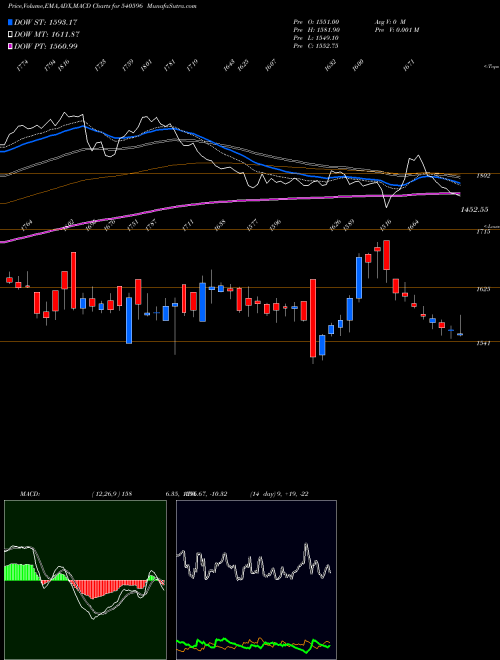Click the (14 day) ADX values text
The width and height of the screenshot is (500, 660).
[x=279, y=494]
